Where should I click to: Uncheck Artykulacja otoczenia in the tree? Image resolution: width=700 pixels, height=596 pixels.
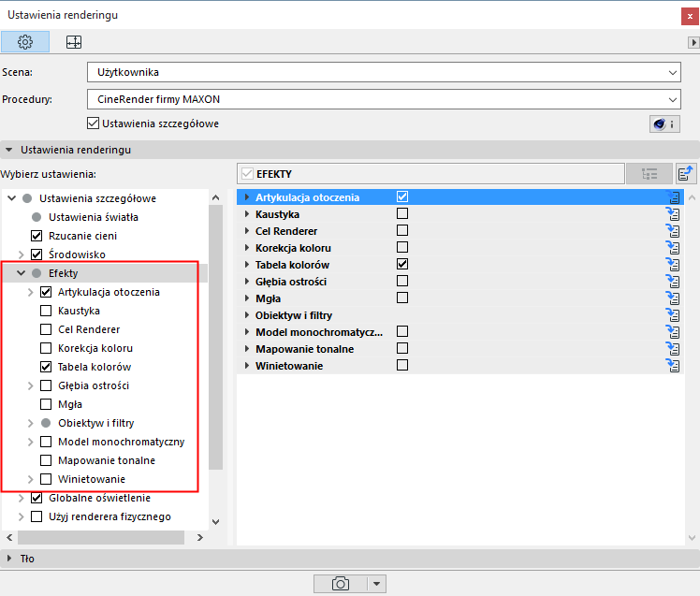pos(46,292)
